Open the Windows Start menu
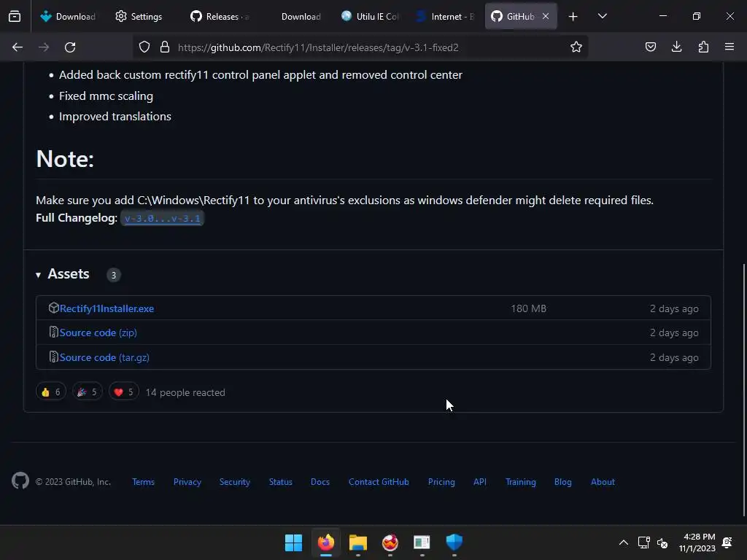Viewport: 747px width, 560px height. click(293, 542)
